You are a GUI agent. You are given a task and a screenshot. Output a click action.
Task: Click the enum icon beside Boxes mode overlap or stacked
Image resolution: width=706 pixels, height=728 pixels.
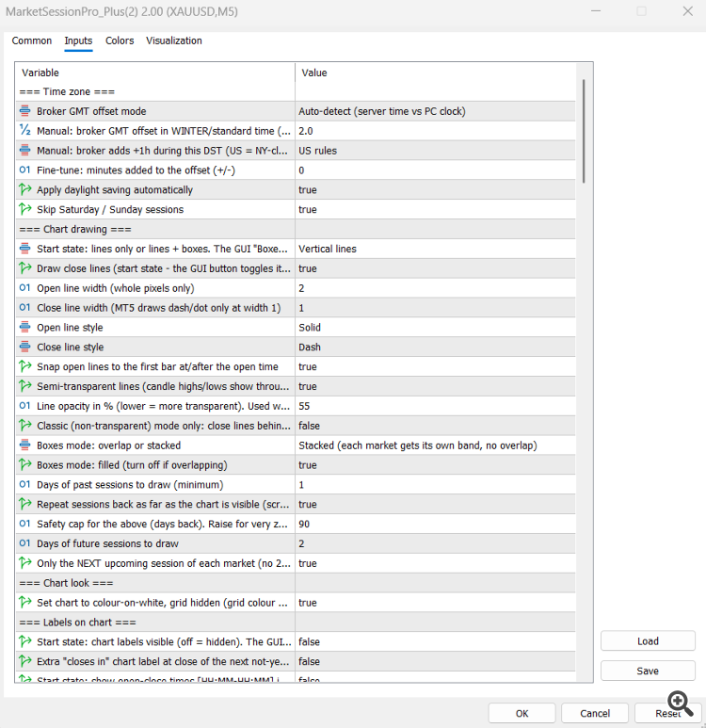25,445
